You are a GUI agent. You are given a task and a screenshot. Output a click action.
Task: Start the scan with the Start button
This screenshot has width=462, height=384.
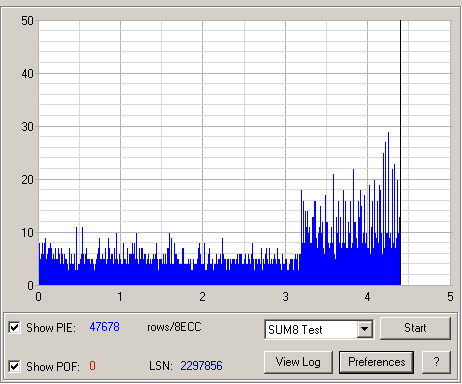pyautogui.click(x=415, y=328)
